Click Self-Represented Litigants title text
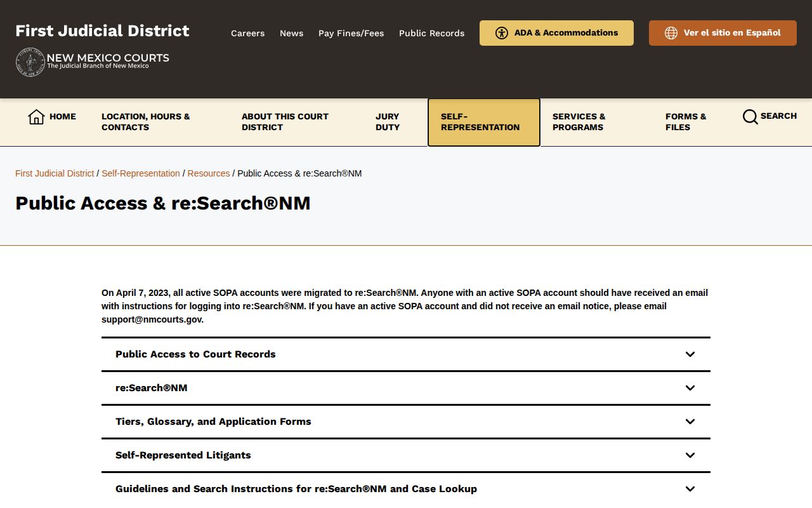Viewport: 812px width, 508px height. [x=183, y=455]
